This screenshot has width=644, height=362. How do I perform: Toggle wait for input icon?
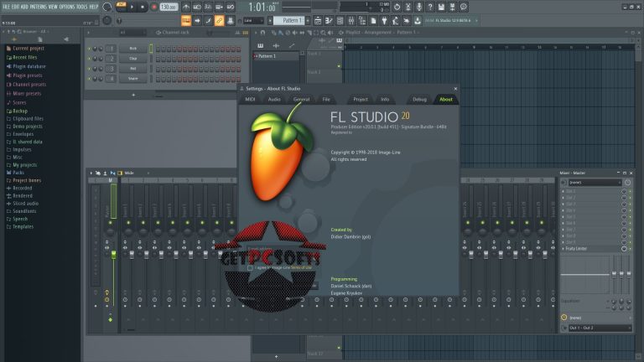pos(197,7)
